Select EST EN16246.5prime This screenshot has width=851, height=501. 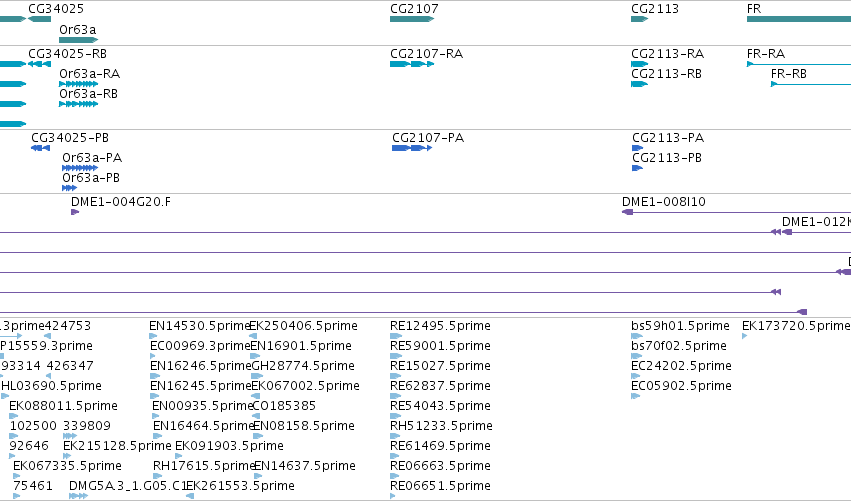(200, 366)
